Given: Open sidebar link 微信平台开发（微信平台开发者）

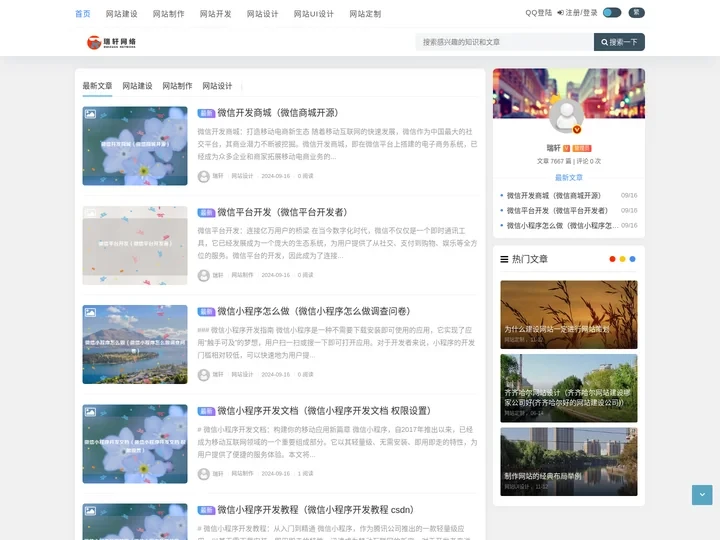Looking at the screenshot, I should click(x=557, y=211).
